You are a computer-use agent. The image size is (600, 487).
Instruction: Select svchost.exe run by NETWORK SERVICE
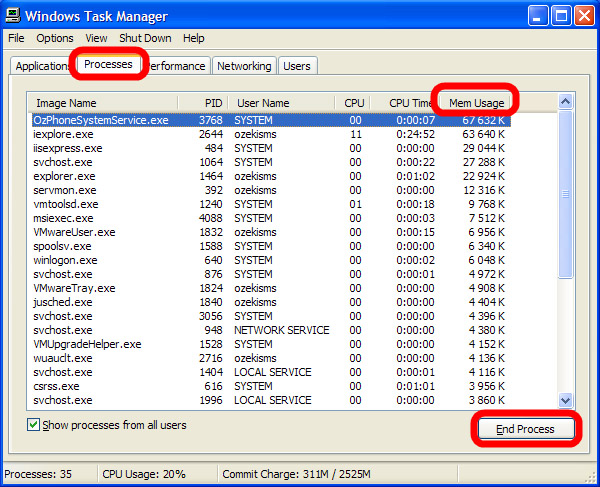click(x=271, y=330)
